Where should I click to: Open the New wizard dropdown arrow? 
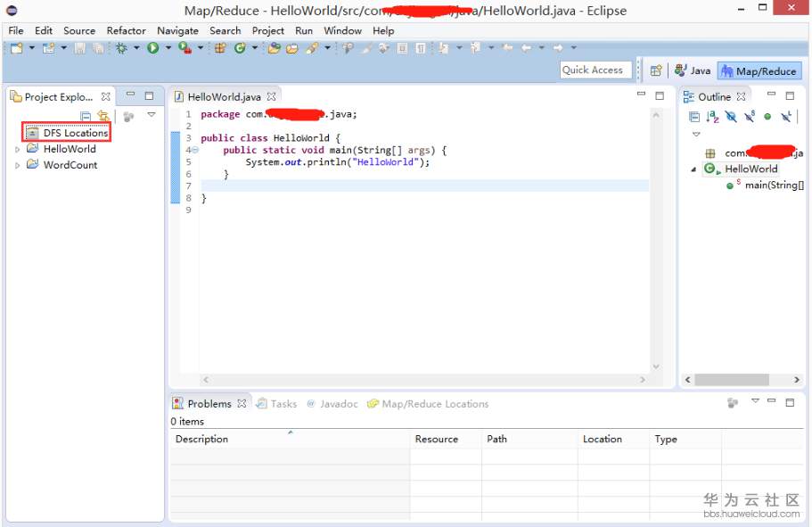pyautogui.click(x=32, y=47)
